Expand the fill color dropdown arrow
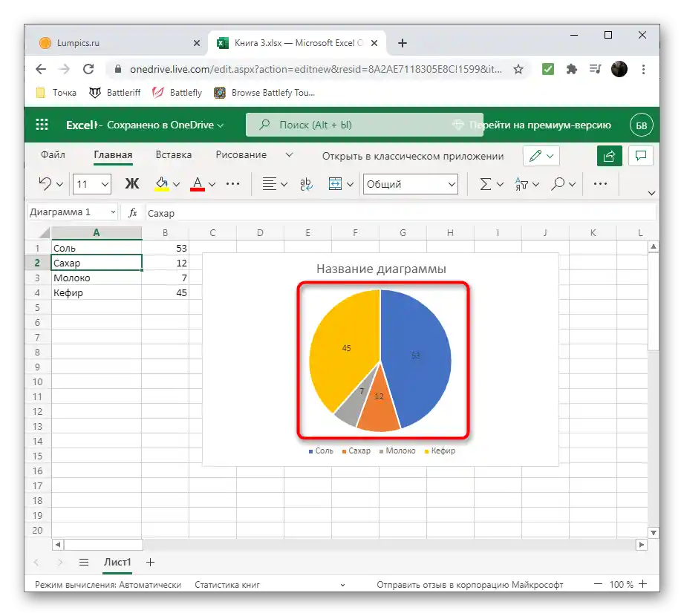 (176, 184)
